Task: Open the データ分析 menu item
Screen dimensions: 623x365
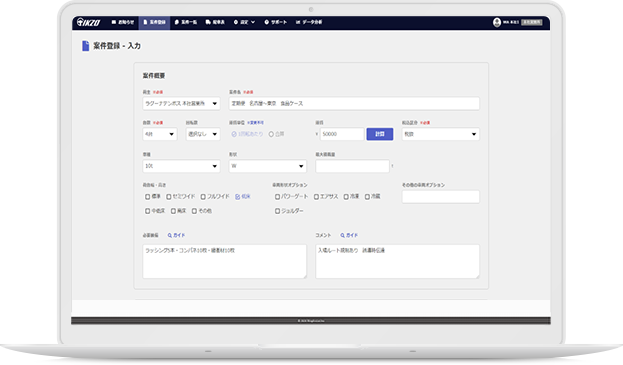Action: click(309, 22)
